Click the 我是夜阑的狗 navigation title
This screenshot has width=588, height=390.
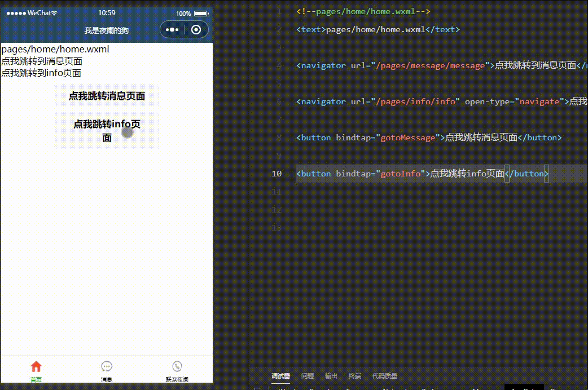point(107,30)
